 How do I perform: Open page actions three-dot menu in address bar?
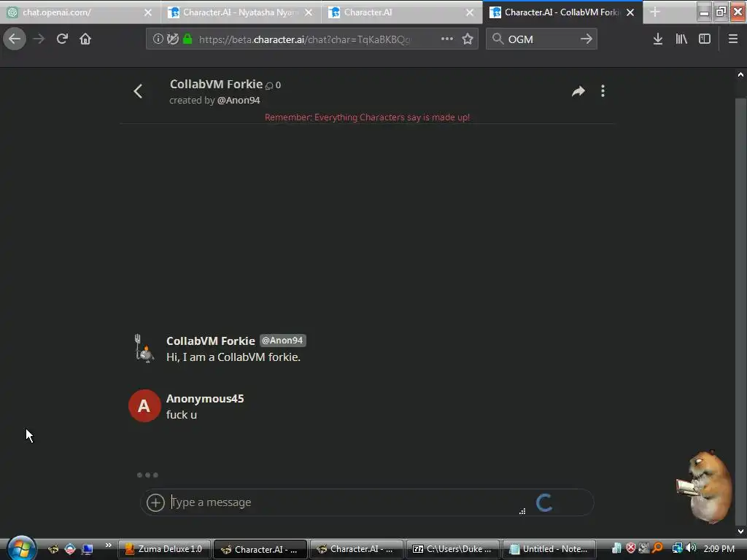pyautogui.click(x=447, y=39)
